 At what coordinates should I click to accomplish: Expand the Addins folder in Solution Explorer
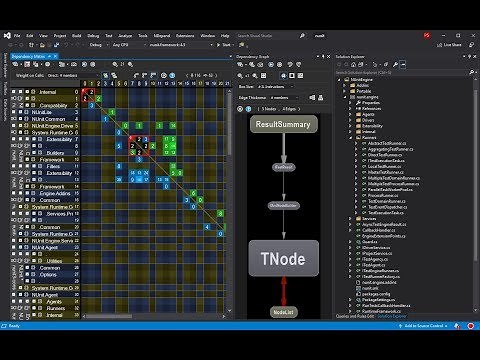point(344,85)
